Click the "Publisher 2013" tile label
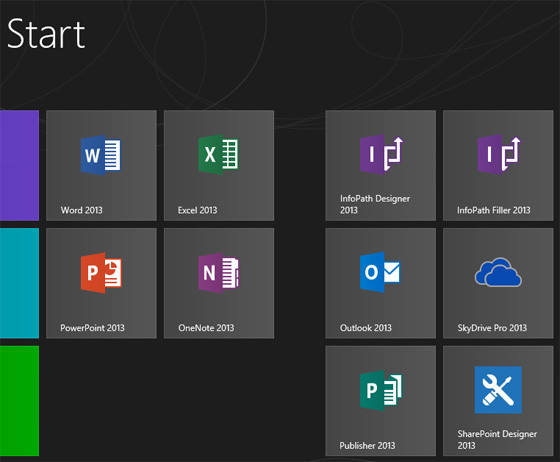Viewport: 560px width, 462px height. tap(367, 446)
